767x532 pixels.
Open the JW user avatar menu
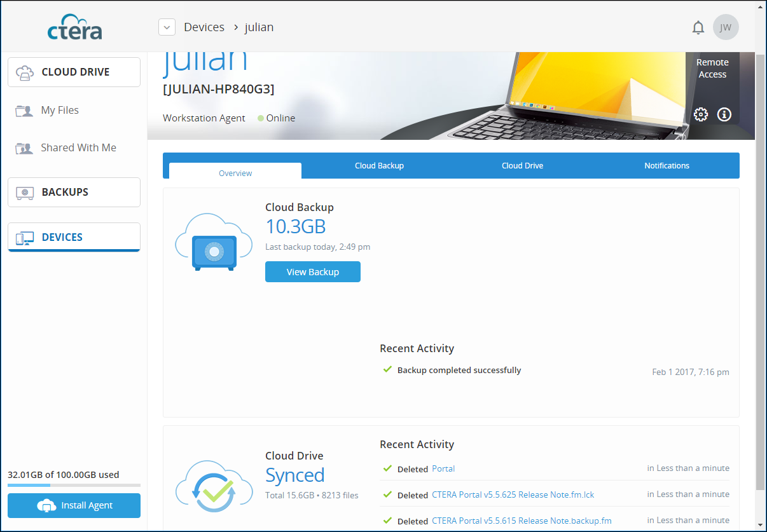[x=726, y=27]
